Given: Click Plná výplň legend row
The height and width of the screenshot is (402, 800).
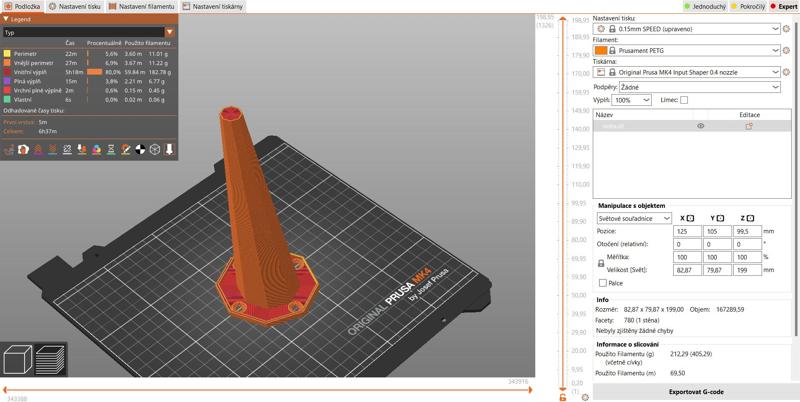Looking at the screenshot, I should [88, 81].
